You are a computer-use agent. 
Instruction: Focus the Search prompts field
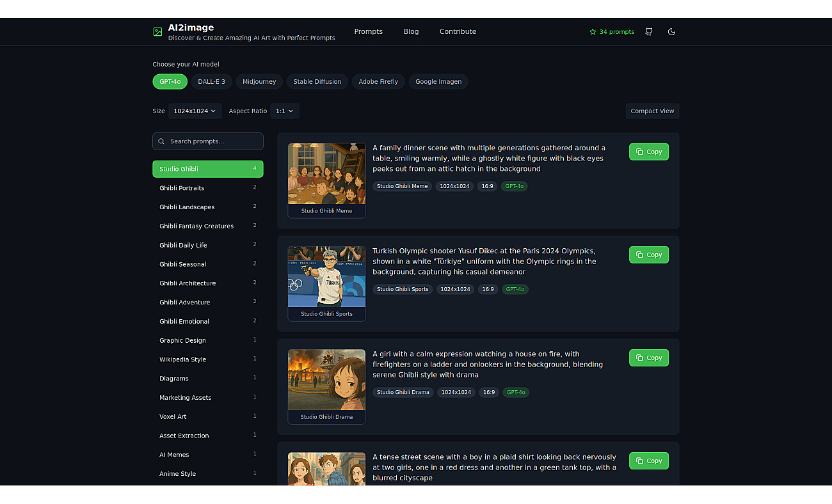208,141
